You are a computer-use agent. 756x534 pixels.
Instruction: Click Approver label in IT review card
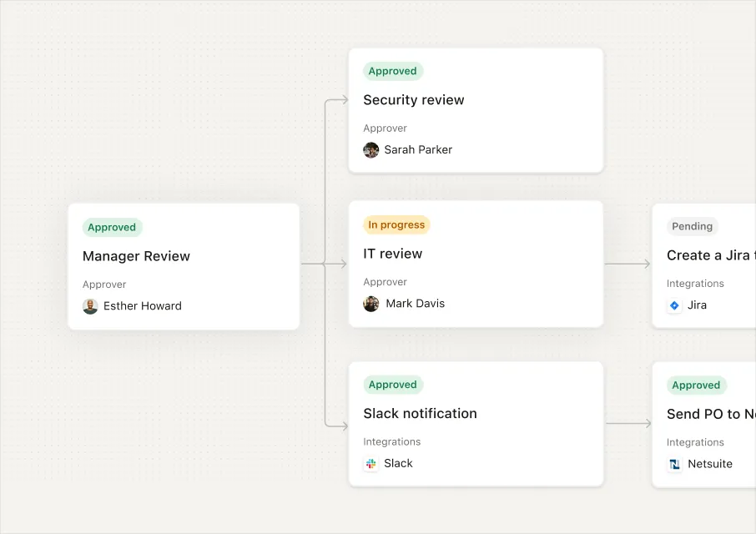pos(386,282)
